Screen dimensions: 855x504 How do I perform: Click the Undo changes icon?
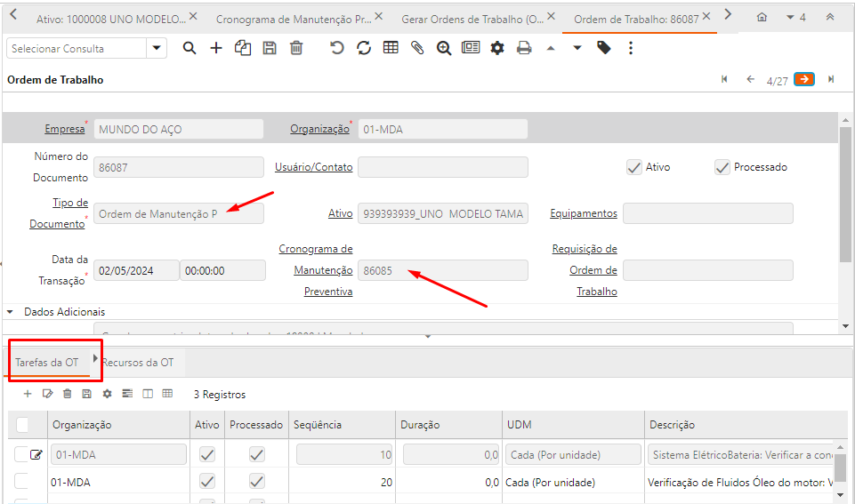coord(337,48)
